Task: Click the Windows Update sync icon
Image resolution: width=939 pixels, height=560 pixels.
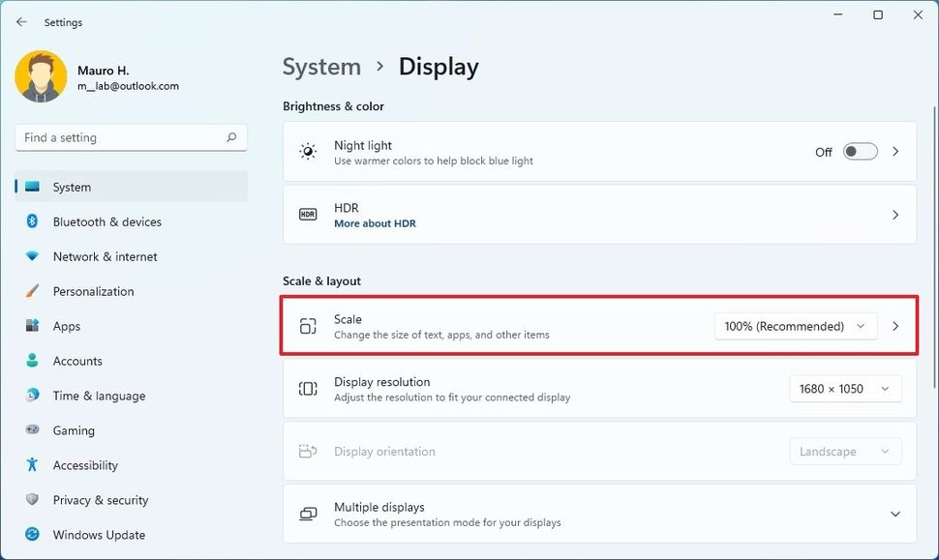Action: [32, 534]
